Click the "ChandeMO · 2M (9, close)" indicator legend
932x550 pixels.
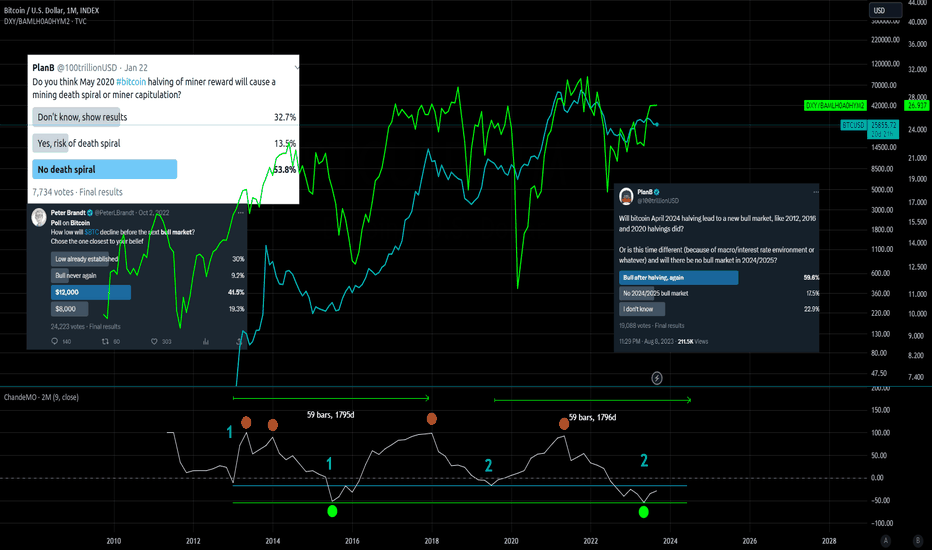pyautogui.click(x=41, y=397)
